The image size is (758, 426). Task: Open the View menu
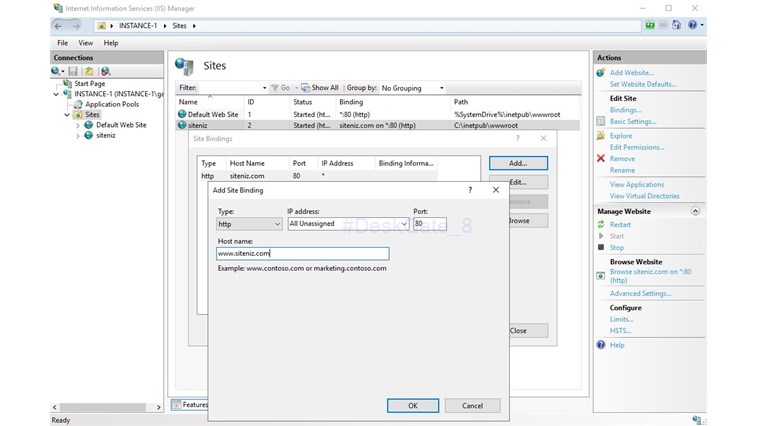(86, 43)
